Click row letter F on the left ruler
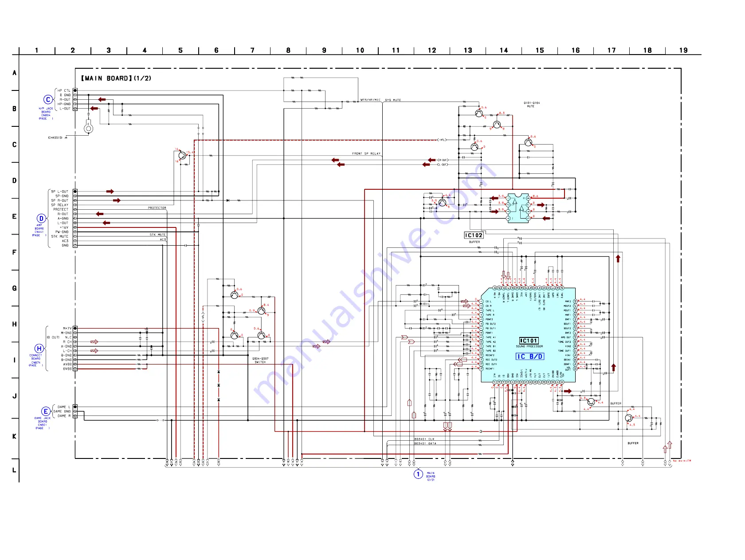 click(x=14, y=252)
